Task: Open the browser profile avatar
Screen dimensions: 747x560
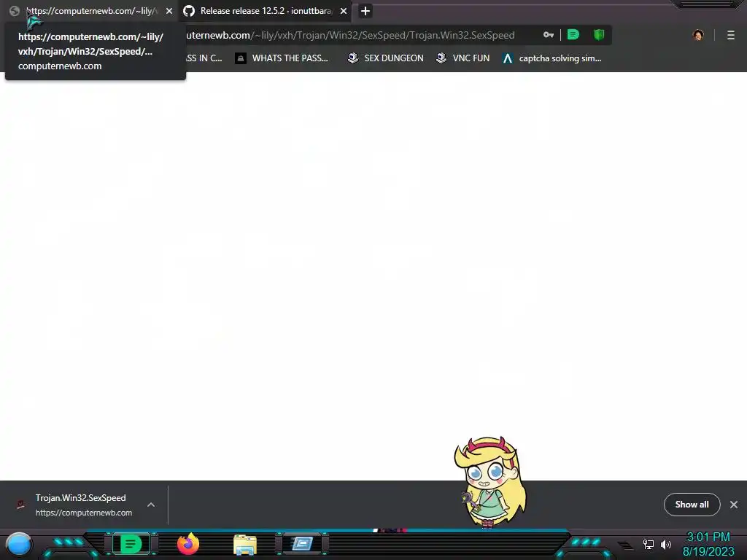Action: pyautogui.click(x=698, y=35)
